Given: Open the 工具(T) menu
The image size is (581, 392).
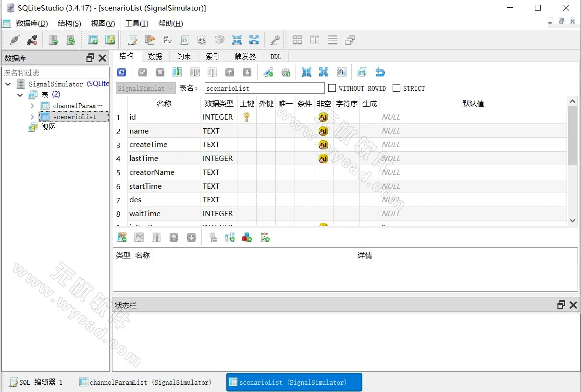Looking at the screenshot, I should tap(136, 24).
